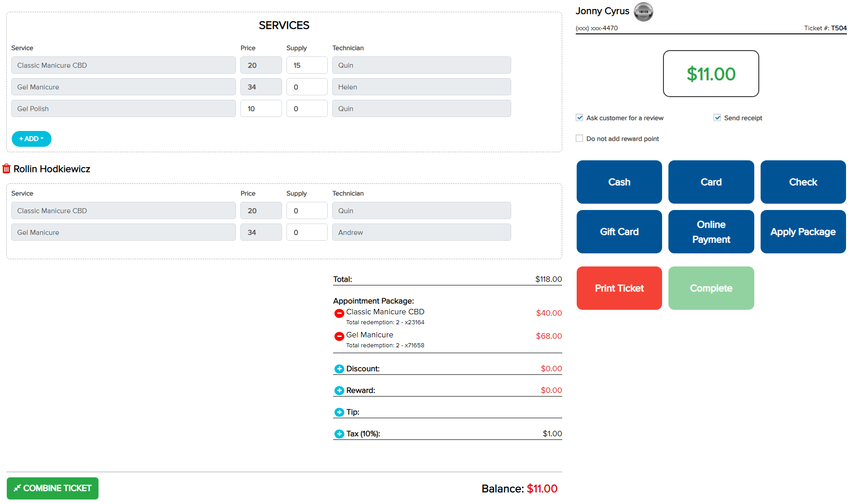The image size is (851, 504).
Task: Click the silver membership badge by Jonny Cyrus
Action: pyautogui.click(x=643, y=12)
